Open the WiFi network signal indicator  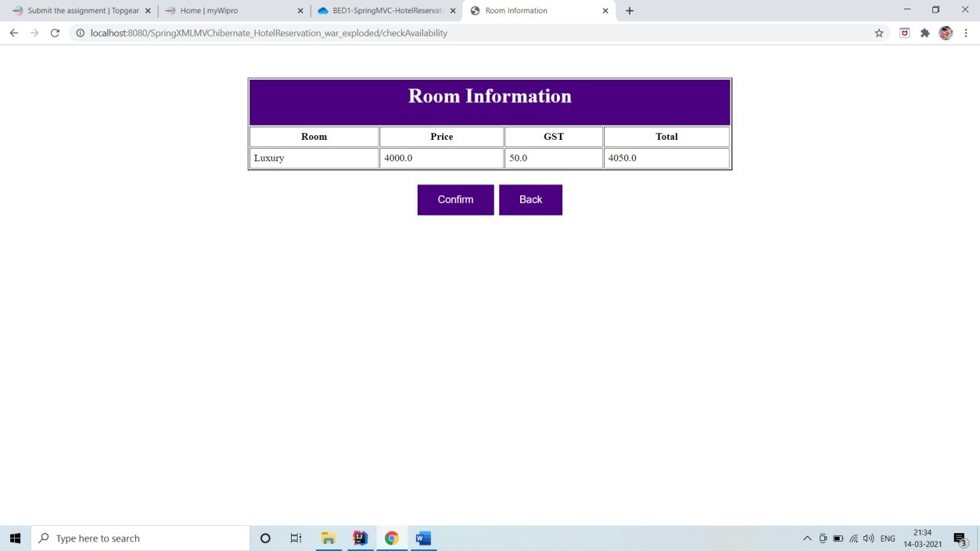[855, 538]
